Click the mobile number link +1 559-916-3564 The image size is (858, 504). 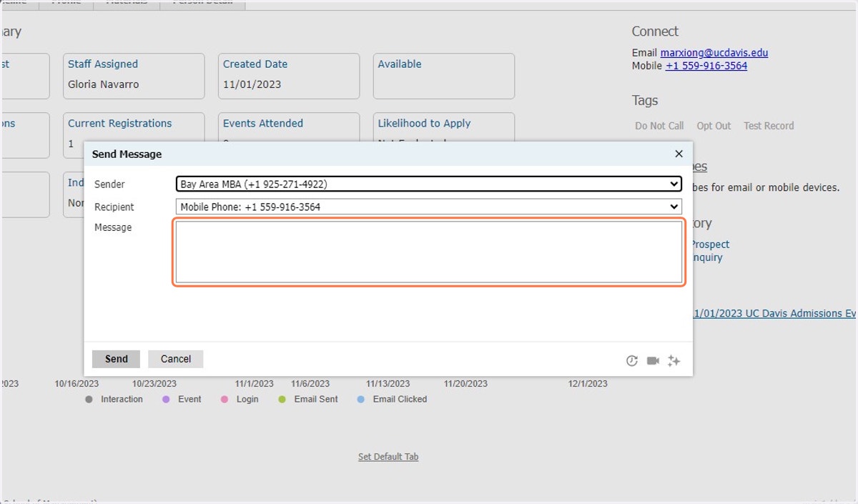point(706,66)
